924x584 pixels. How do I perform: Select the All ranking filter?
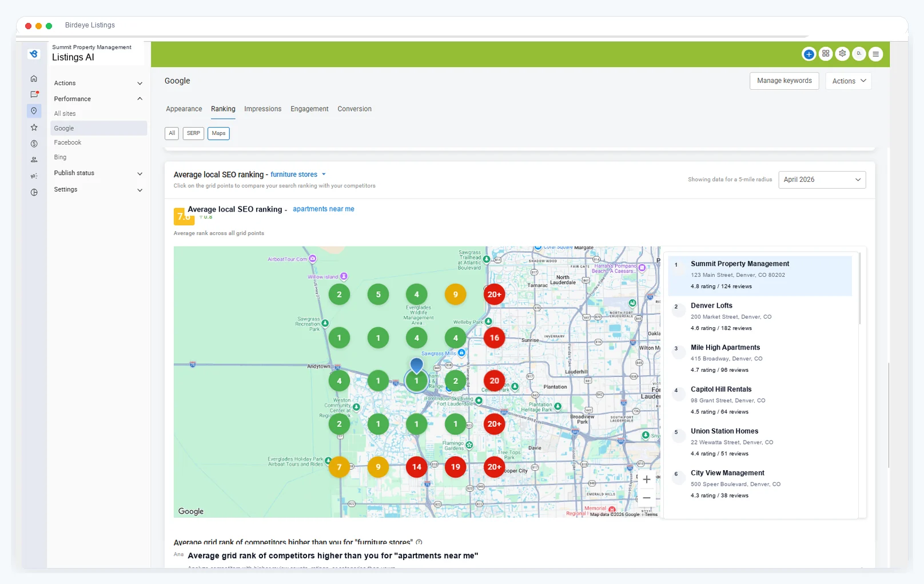point(172,133)
